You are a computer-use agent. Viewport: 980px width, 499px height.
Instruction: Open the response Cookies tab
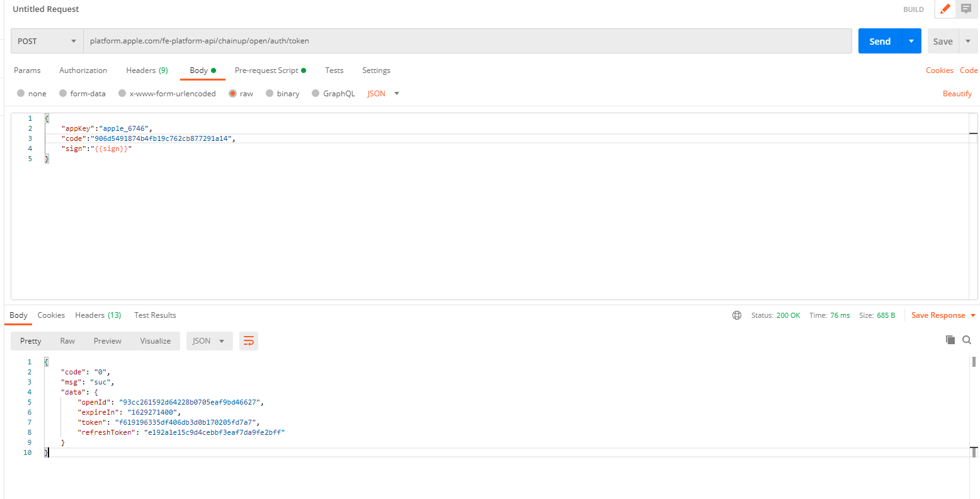point(51,315)
